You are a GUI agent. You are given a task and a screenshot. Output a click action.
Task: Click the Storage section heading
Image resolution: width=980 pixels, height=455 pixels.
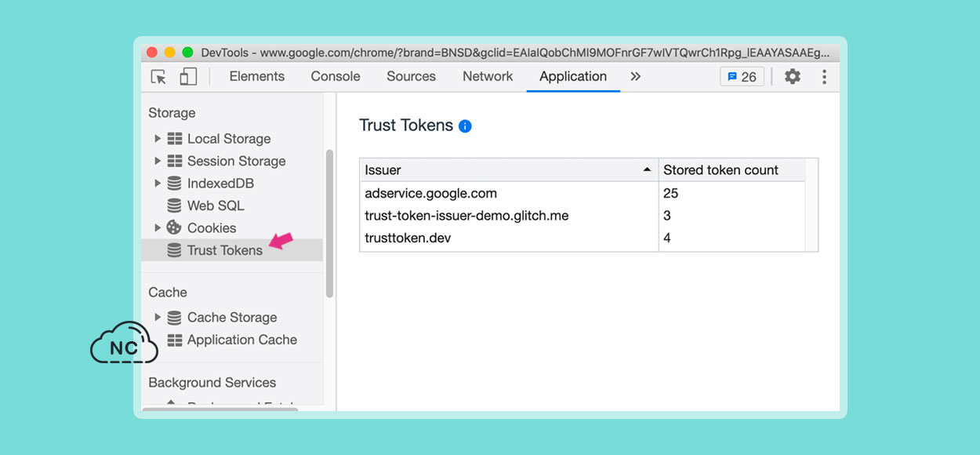172,113
